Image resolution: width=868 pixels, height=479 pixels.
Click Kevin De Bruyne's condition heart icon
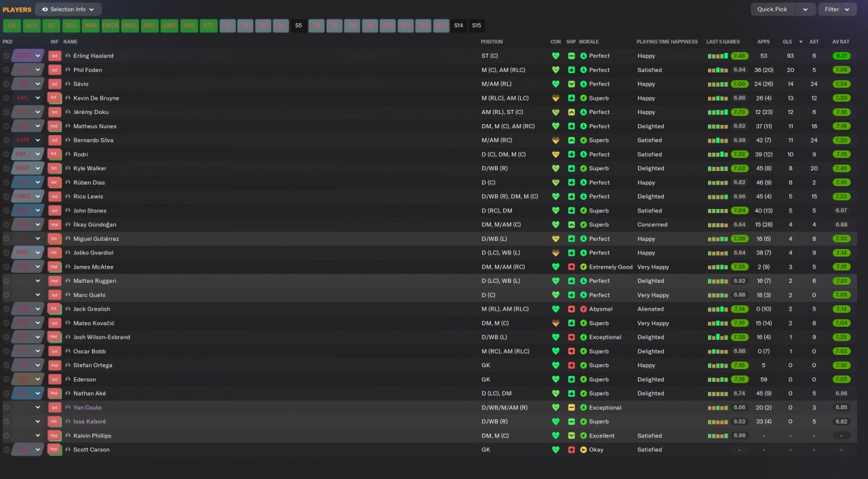555,98
